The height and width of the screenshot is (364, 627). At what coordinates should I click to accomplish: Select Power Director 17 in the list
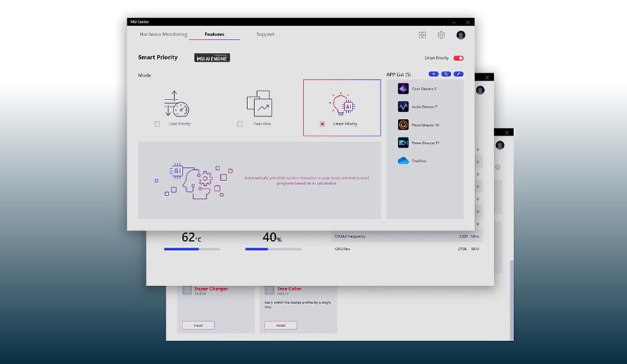425,143
